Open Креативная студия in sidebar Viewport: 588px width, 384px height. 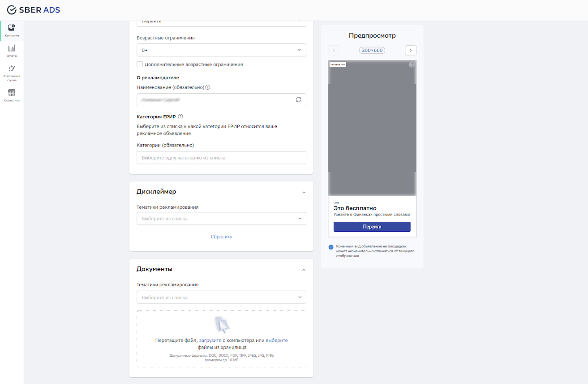[11, 72]
